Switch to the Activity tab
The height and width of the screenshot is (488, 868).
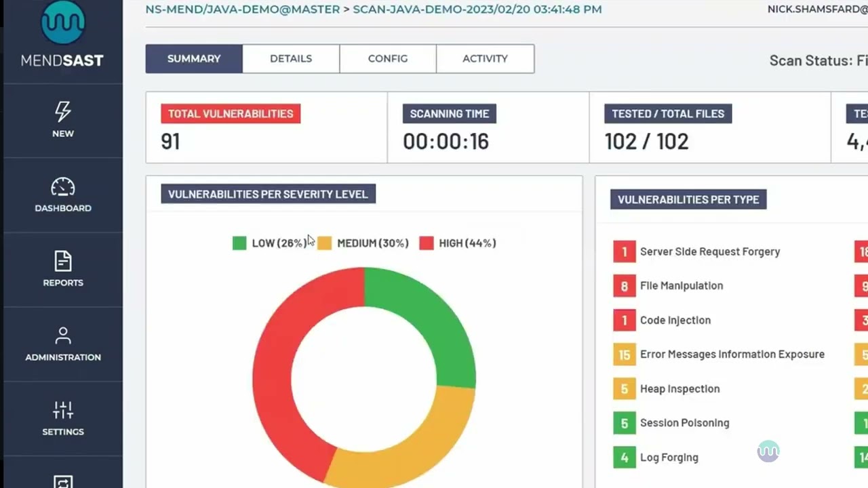(x=485, y=59)
